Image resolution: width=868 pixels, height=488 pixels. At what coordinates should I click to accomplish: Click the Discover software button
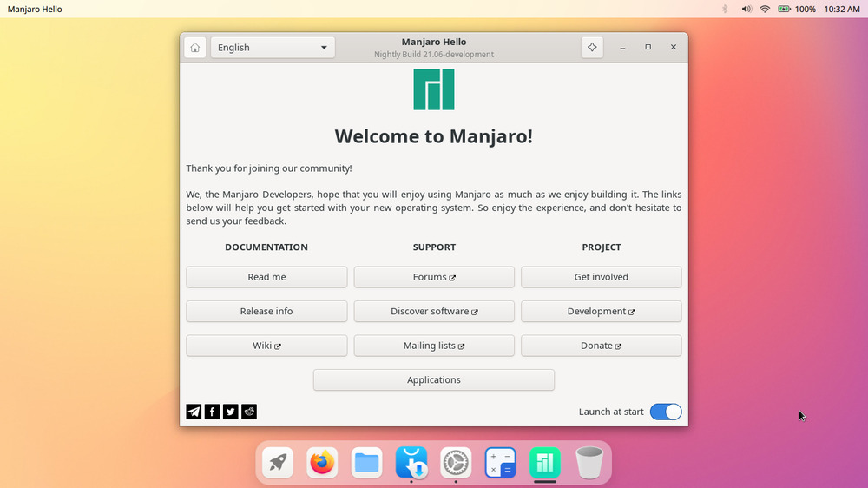click(434, 312)
